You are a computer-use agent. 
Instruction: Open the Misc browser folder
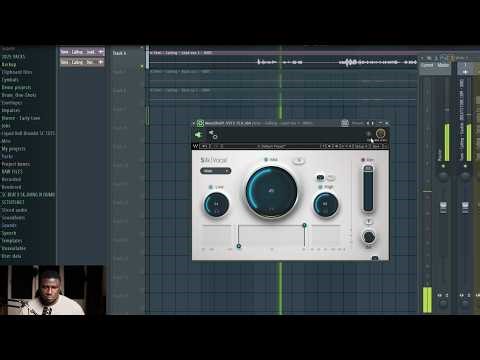click(6, 141)
